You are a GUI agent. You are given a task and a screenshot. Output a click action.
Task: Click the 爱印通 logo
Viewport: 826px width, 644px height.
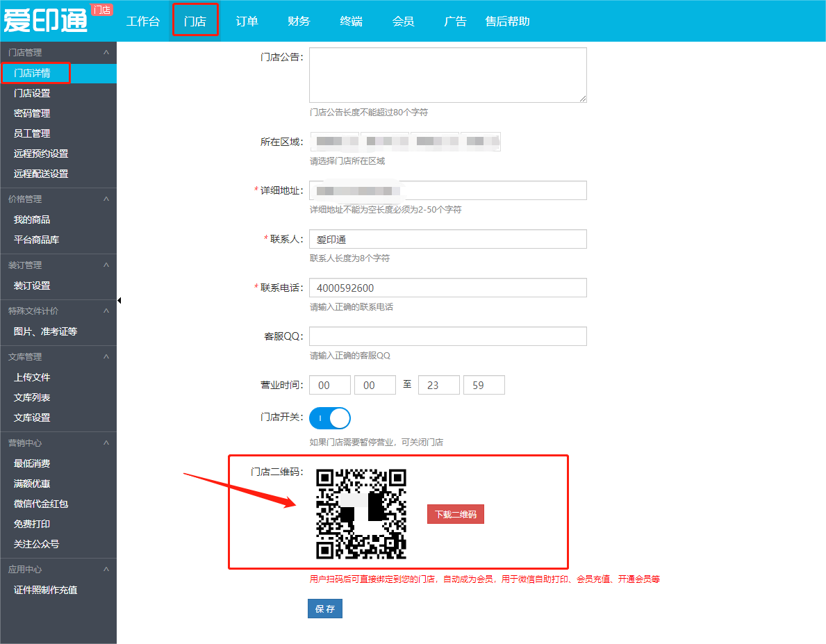45,21
